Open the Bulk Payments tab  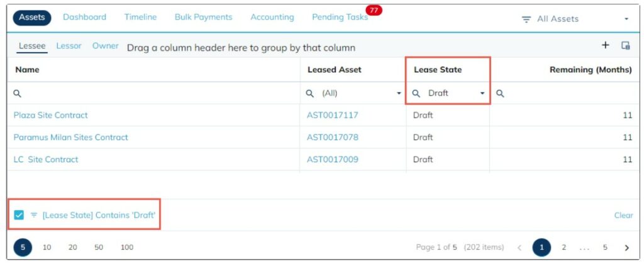click(203, 17)
